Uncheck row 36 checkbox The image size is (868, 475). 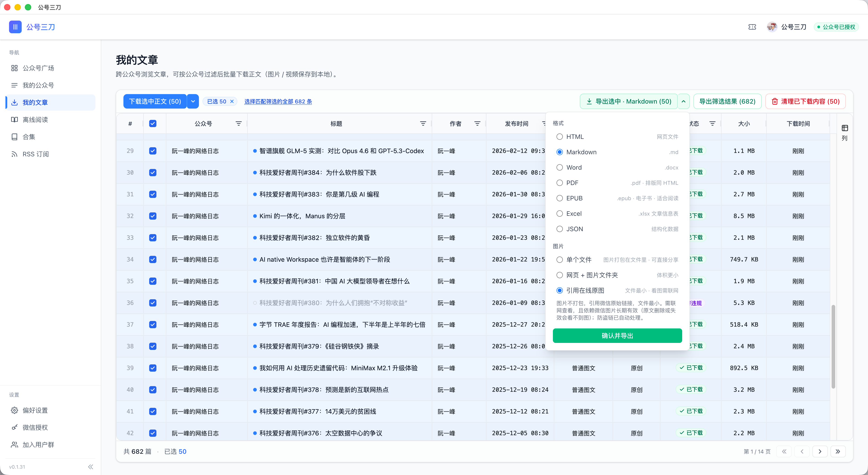(x=153, y=303)
